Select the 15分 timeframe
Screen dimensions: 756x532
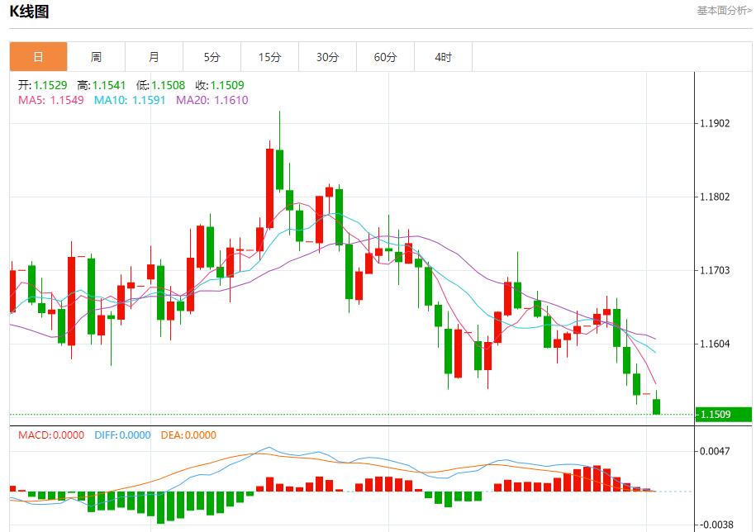269,57
